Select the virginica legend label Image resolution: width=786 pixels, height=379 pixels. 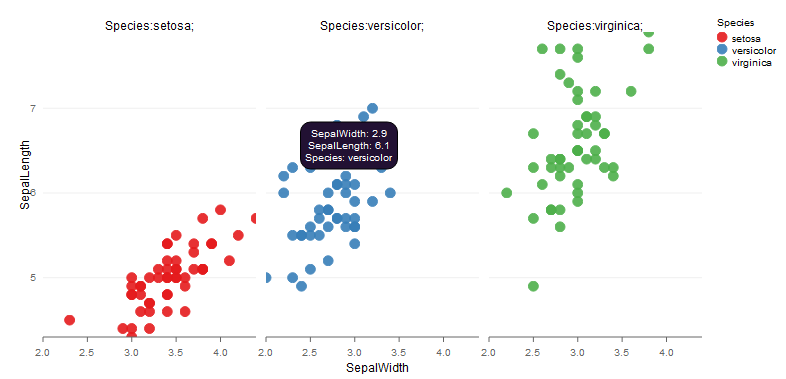(751, 63)
